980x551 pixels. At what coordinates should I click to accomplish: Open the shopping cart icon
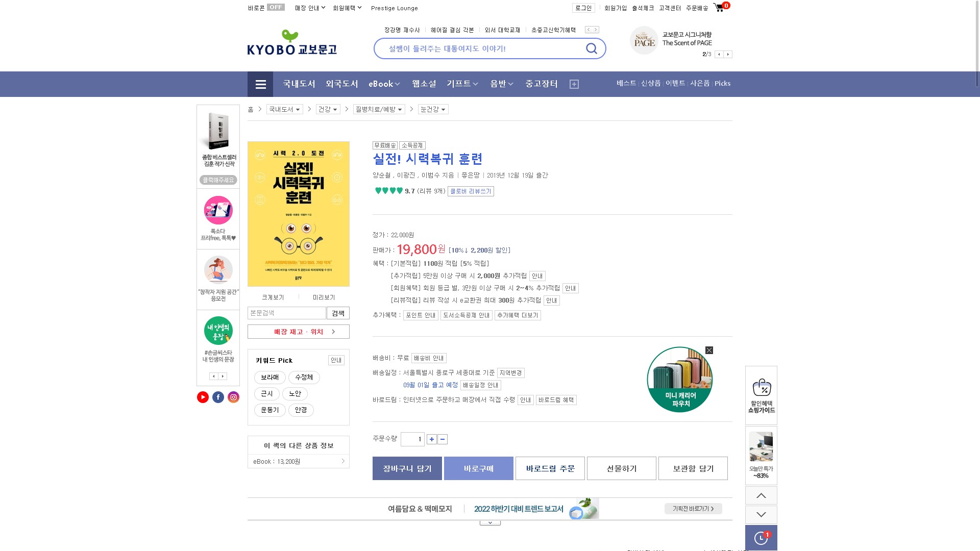tap(719, 8)
